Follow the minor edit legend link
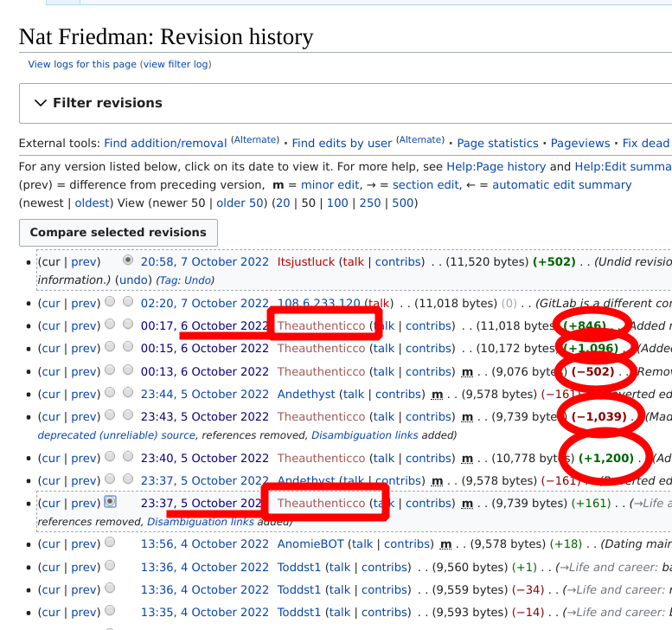672x630 pixels. 330,185
